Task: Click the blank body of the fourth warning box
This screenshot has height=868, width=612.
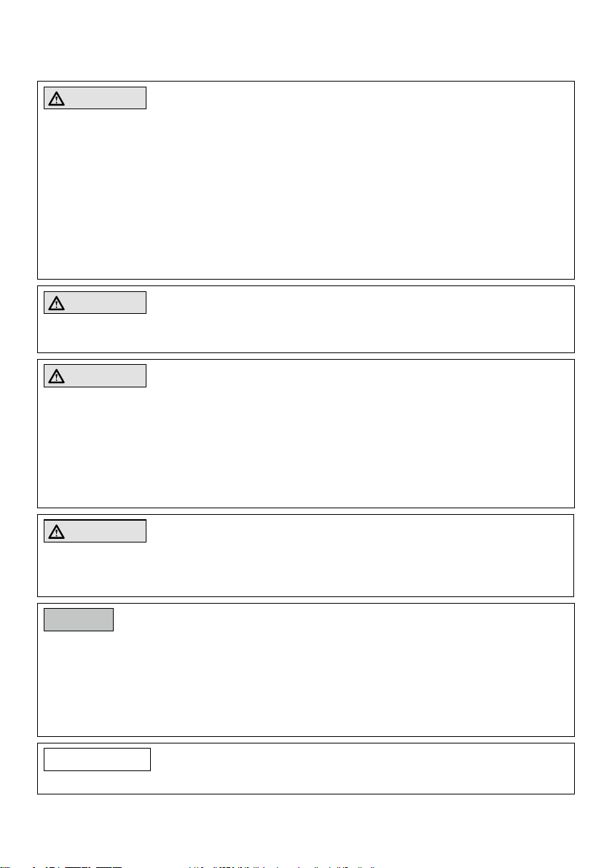Action: [x=306, y=570]
